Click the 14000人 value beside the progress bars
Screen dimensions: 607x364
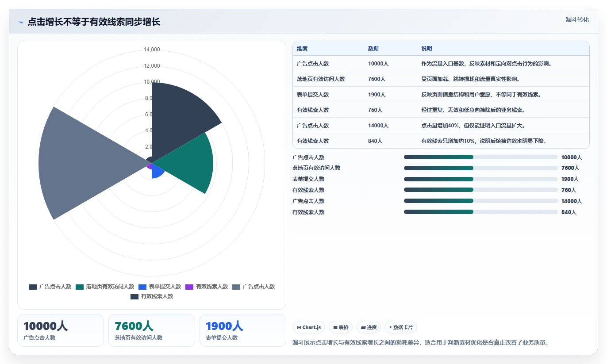click(572, 201)
